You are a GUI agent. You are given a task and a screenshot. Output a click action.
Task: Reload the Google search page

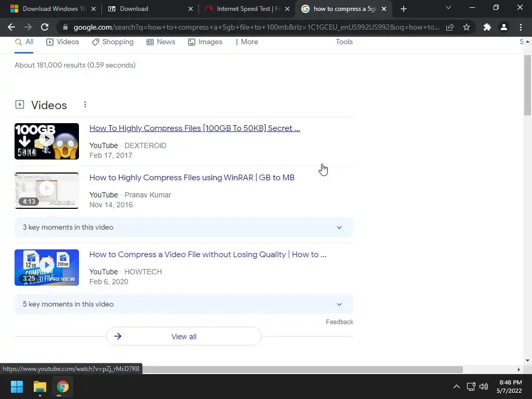pos(45,27)
